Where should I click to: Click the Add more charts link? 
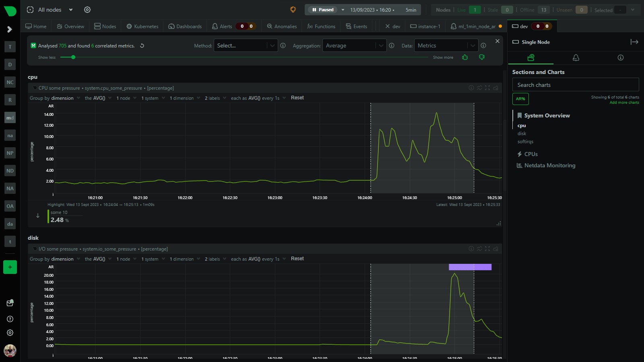coord(624,103)
